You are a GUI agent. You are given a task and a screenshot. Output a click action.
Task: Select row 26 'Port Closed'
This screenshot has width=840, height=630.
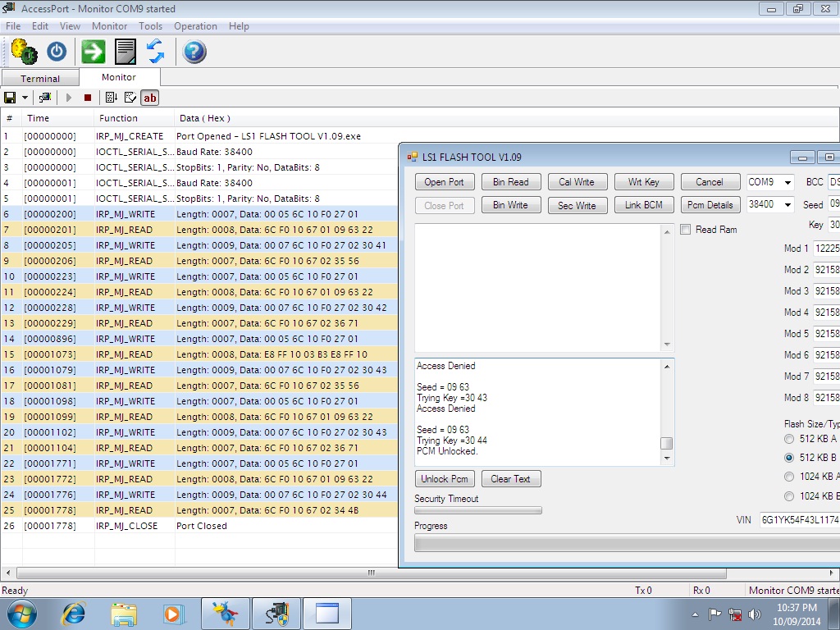coord(199,526)
